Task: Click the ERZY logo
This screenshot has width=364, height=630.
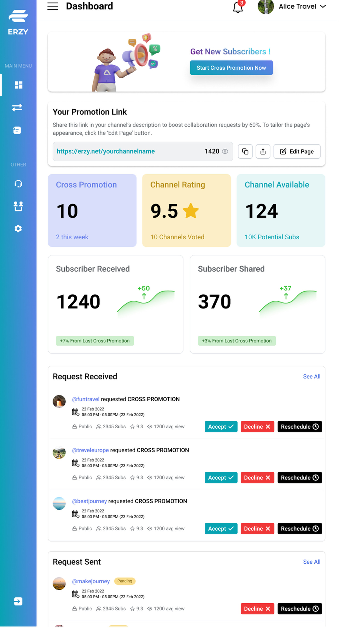Action: click(x=18, y=22)
